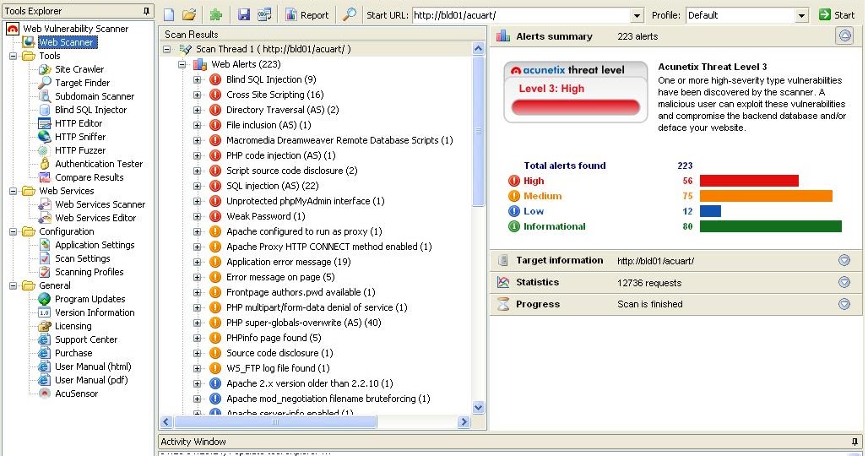Save scan results with disk icon

(243, 15)
